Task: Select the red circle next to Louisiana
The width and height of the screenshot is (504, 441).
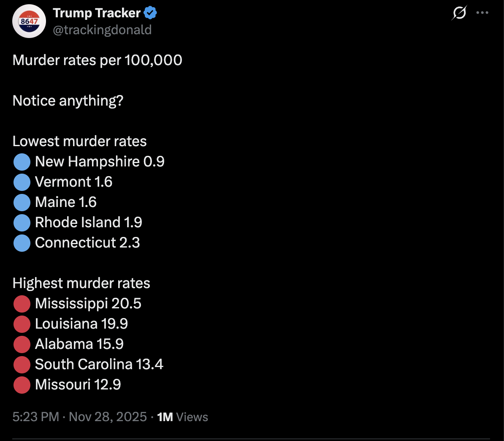Action: [x=22, y=324]
